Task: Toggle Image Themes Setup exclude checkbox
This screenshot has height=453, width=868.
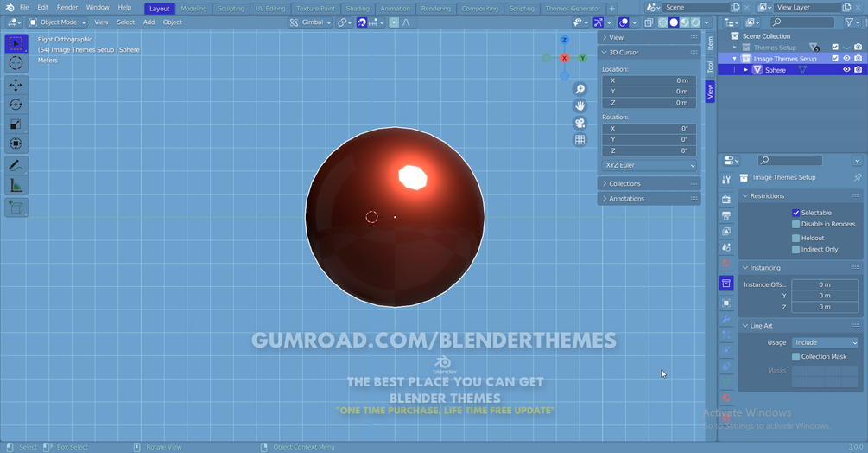Action: (x=835, y=59)
